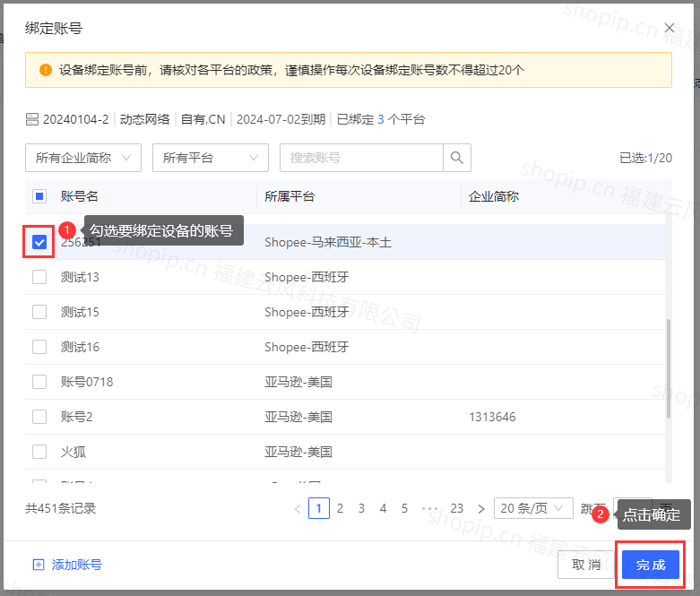Click the pagination ellipsis to jump pages
The width and height of the screenshot is (700, 596).
tap(429, 508)
